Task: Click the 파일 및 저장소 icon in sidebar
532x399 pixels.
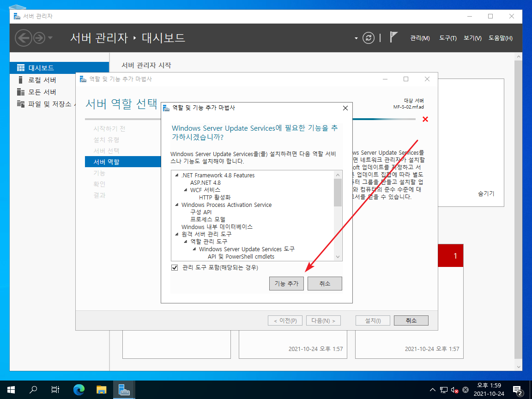Action: coord(21,104)
